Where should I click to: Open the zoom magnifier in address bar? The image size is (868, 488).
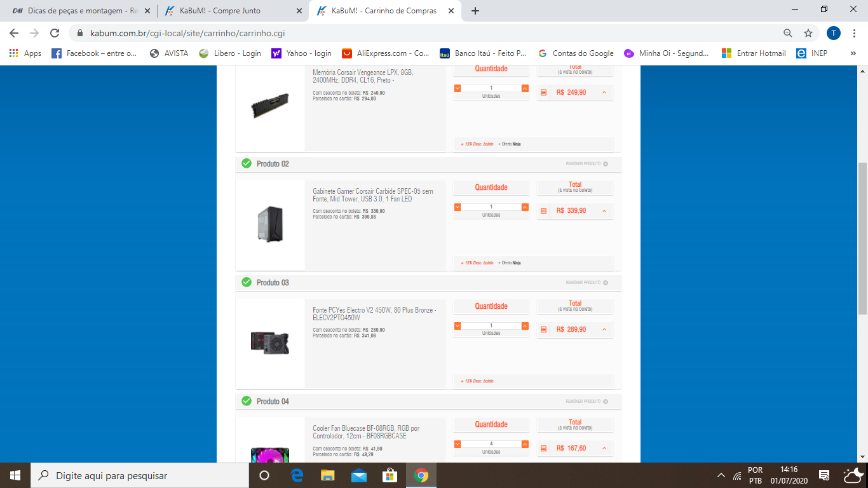tap(788, 33)
